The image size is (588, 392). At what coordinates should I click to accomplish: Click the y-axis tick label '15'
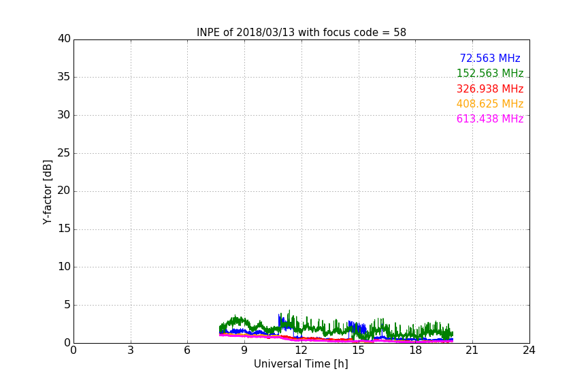pyautogui.click(x=64, y=229)
